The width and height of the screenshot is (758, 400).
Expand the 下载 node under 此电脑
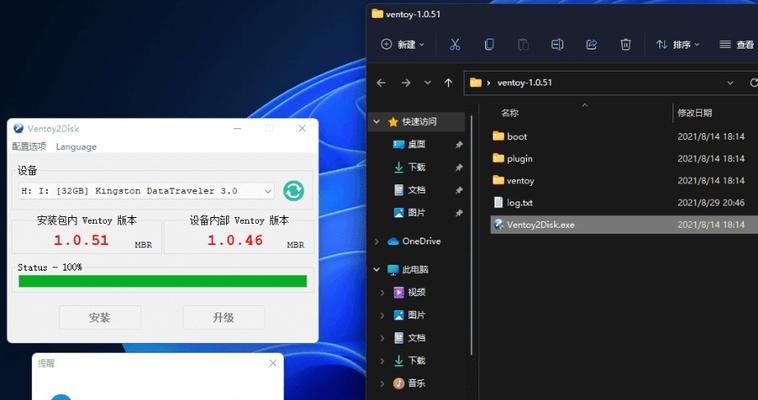point(382,361)
